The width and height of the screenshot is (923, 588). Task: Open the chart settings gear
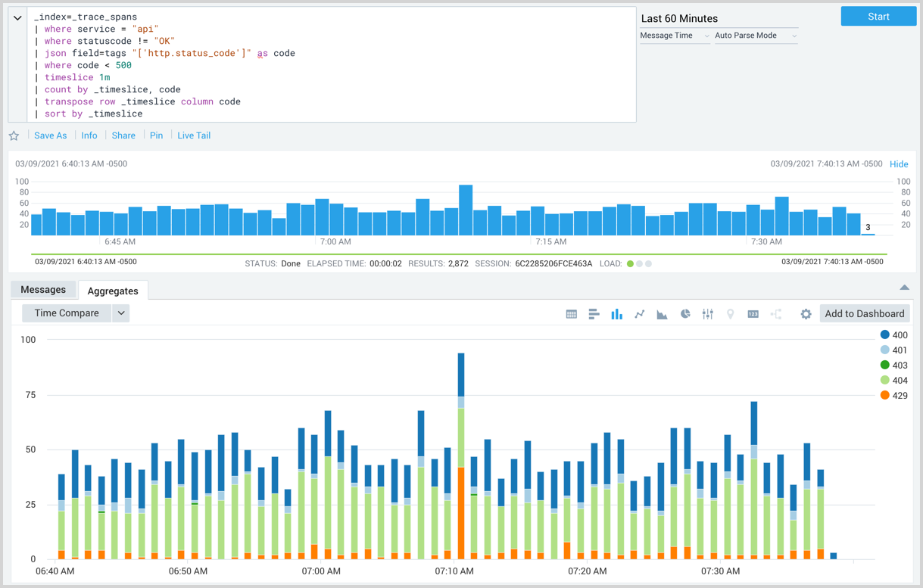click(805, 313)
